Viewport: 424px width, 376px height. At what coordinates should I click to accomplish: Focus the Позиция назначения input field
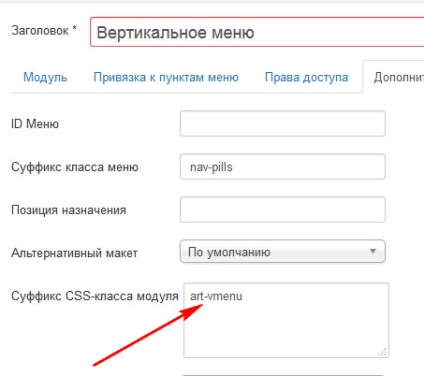(x=283, y=210)
